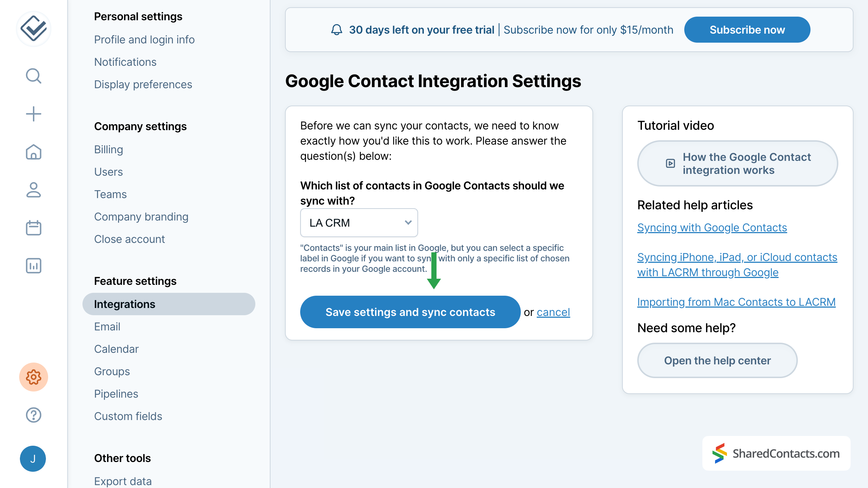Image resolution: width=868 pixels, height=488 pixels.
Task: Open Users settings page
Action: click(x=109, y=172)
